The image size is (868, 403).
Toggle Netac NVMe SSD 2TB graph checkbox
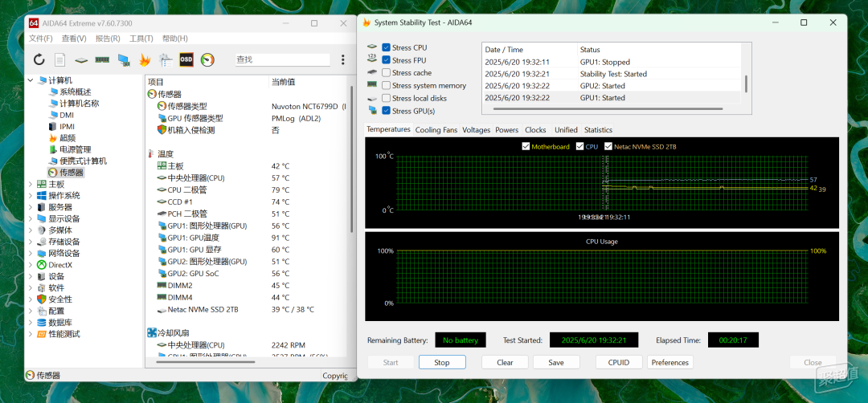click(608, 146)
